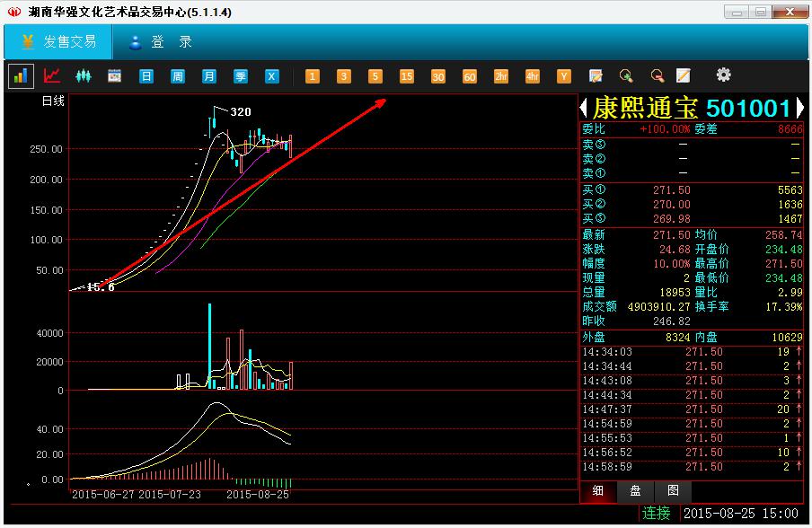The height and width of the screenshot is (528, 812).
Task: Select daily period 日 button
Action: click(146, 76)
